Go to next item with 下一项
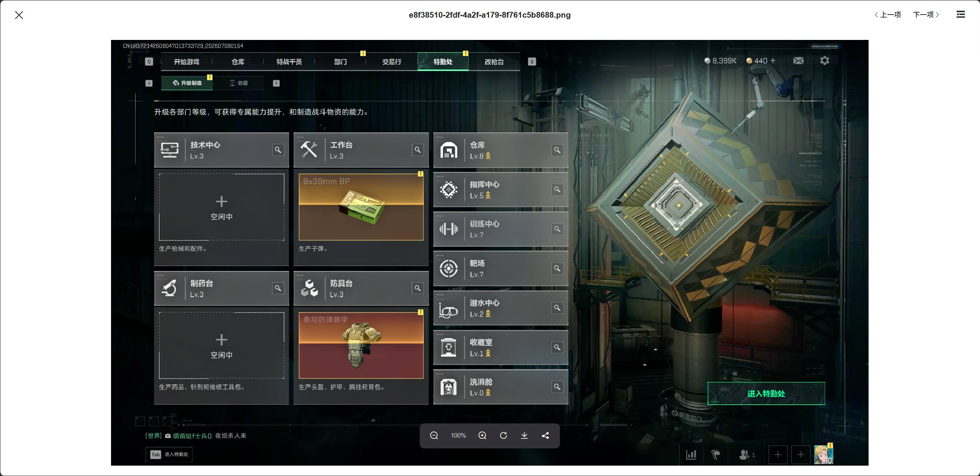The image size is (980, 476). tap(926, 15)
